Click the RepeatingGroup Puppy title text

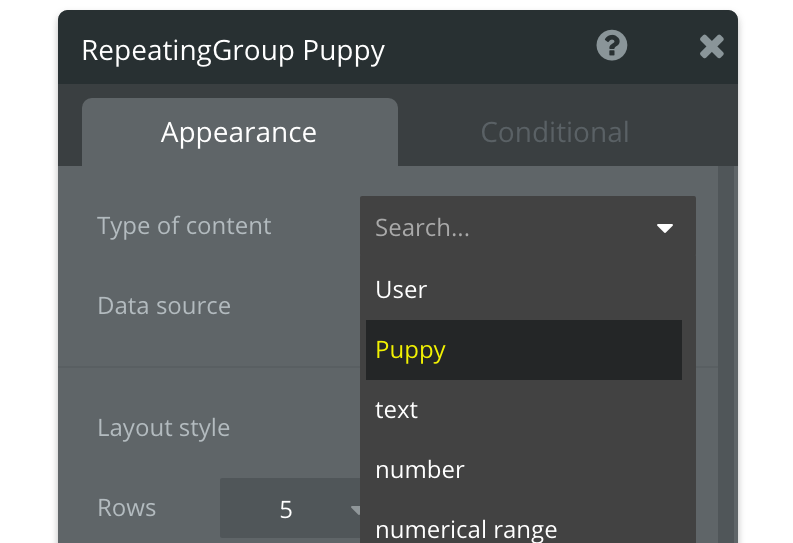tap(232, 50)
